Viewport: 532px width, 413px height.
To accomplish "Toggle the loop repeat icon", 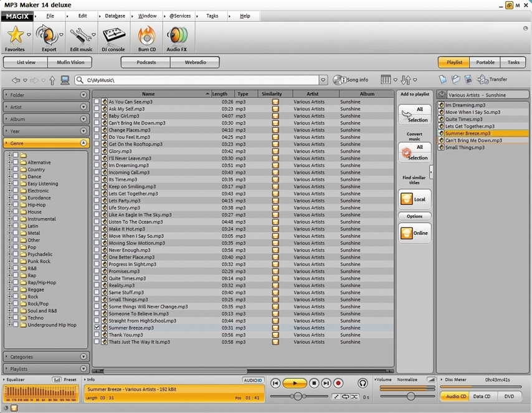I will pos(346,396).
